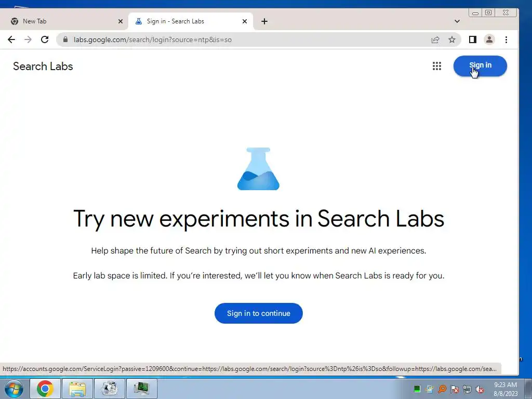Go back to the previous page
532x399 pixels.
[11, 39]
